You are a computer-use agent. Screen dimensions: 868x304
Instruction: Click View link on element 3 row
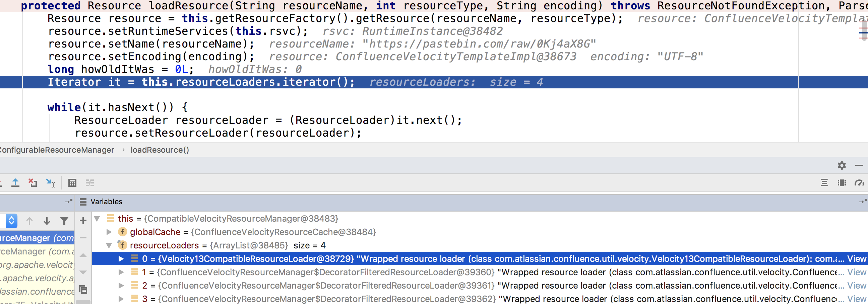point(857,299)
